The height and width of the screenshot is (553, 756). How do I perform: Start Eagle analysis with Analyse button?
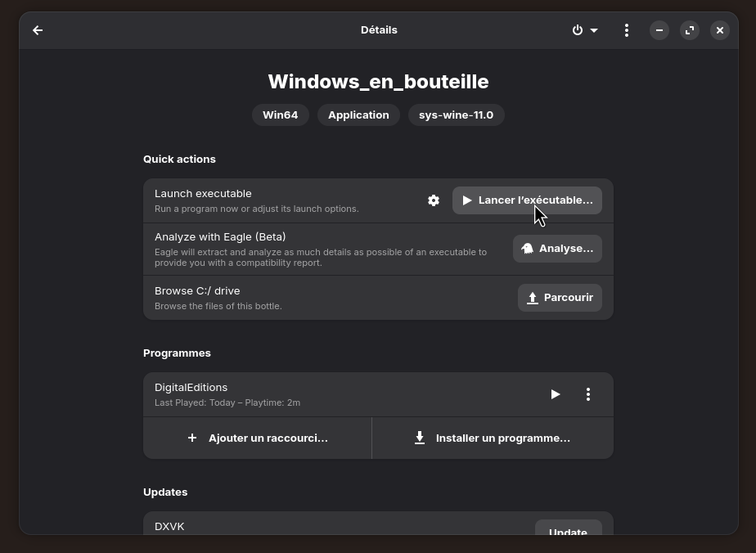click(x=557, y=249)
